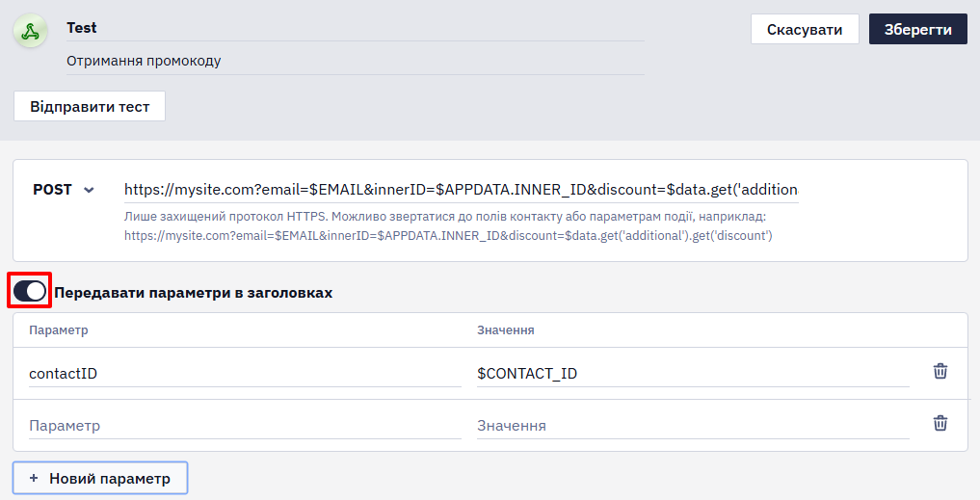Click the Скасувати button
This screenshot has width=980, height=500.
coord(805,29)
